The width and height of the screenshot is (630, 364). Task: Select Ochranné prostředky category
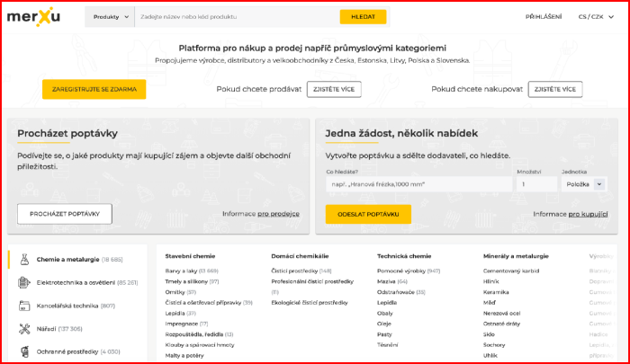(77, 351)
